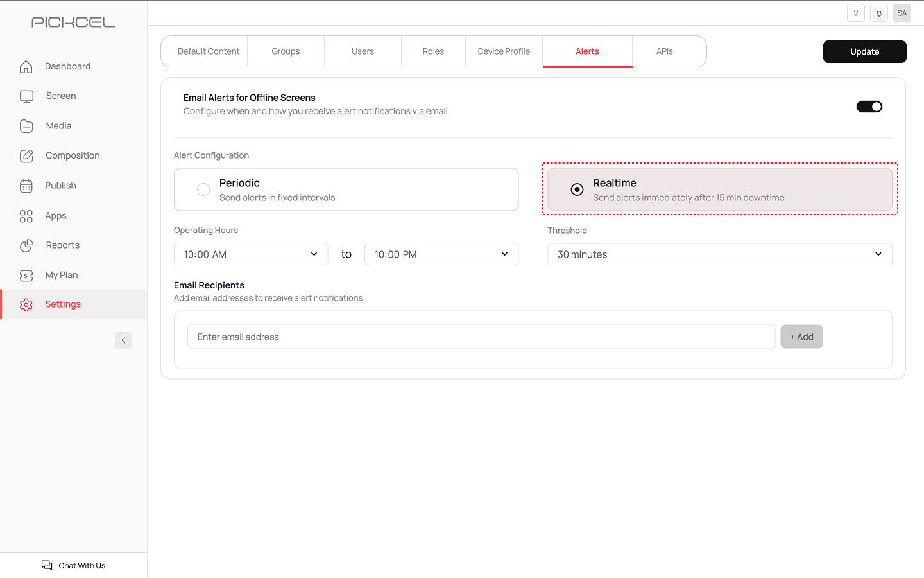Viewport: 924px width, 578px height.
Task: Open the 10:00 AM start time dropdown
Action: [x=251, y=254]
